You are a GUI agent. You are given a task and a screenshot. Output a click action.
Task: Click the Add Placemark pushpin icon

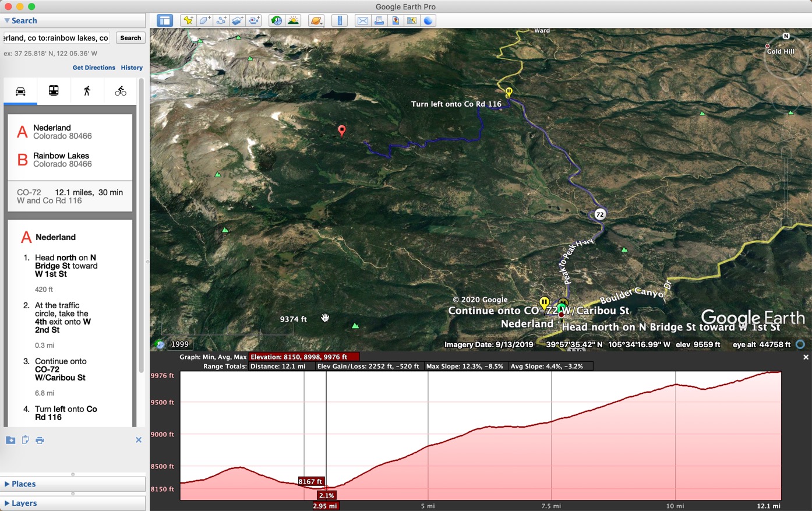(x=188, y=20)
